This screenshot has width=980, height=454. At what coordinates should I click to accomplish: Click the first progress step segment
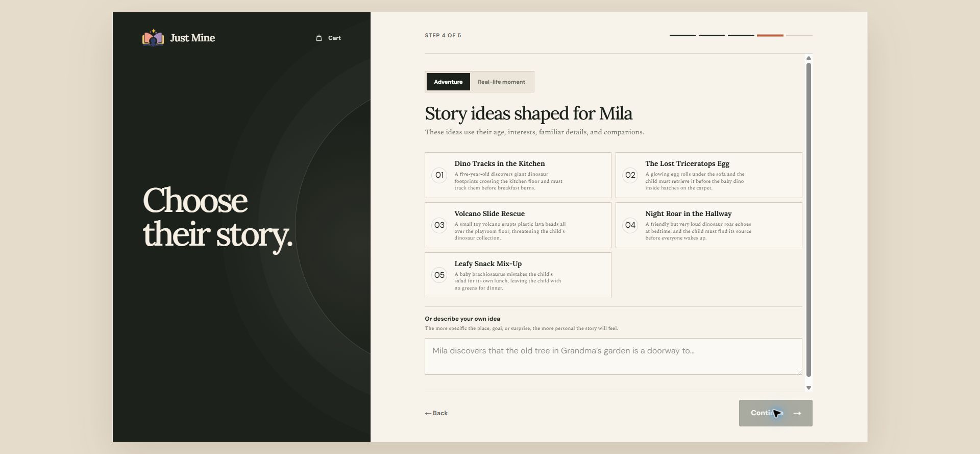tap(683, 35)
